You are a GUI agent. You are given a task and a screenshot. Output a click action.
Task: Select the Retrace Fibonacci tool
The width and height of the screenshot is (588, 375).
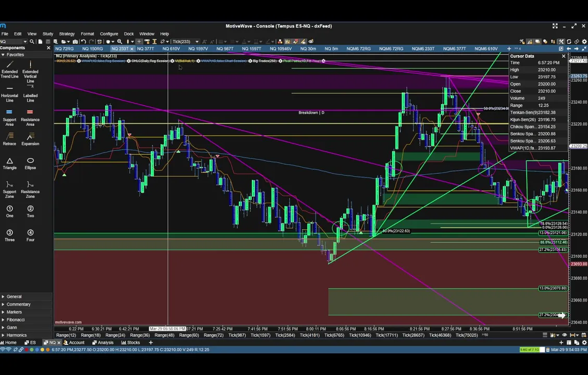click(10, 139)
